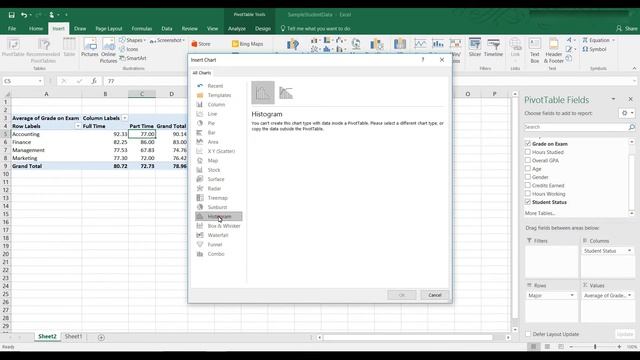Open Row Labels filter dropdown
Viewport: 640px width, 360px height.
(78, 126)
